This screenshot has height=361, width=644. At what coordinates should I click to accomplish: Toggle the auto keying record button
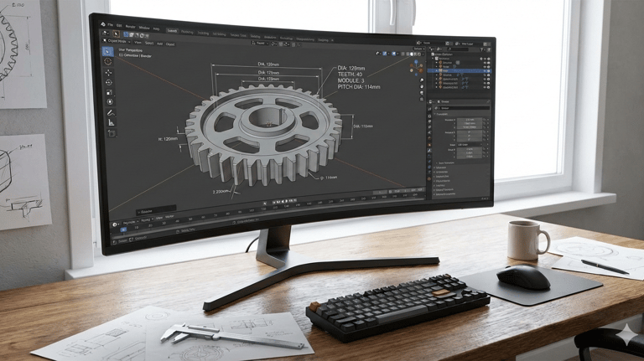click(265, 204)
